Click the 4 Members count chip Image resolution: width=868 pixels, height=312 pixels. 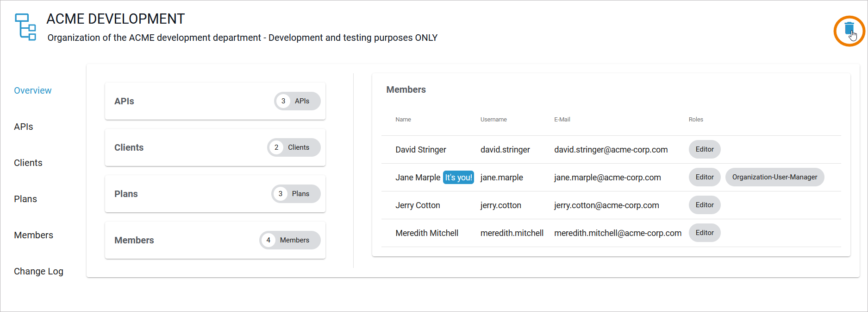click(289, 240)
